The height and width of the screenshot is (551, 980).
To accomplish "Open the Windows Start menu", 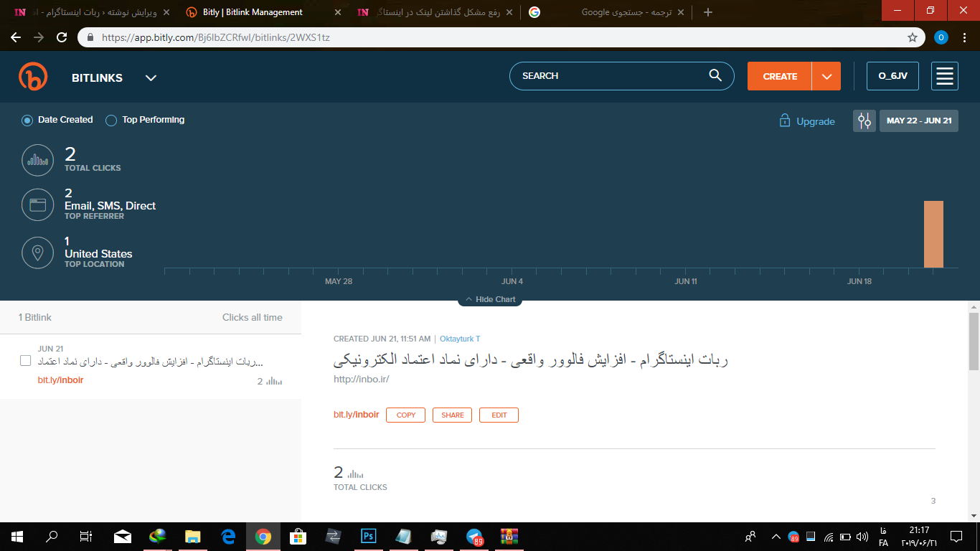I will pos(17,536).
